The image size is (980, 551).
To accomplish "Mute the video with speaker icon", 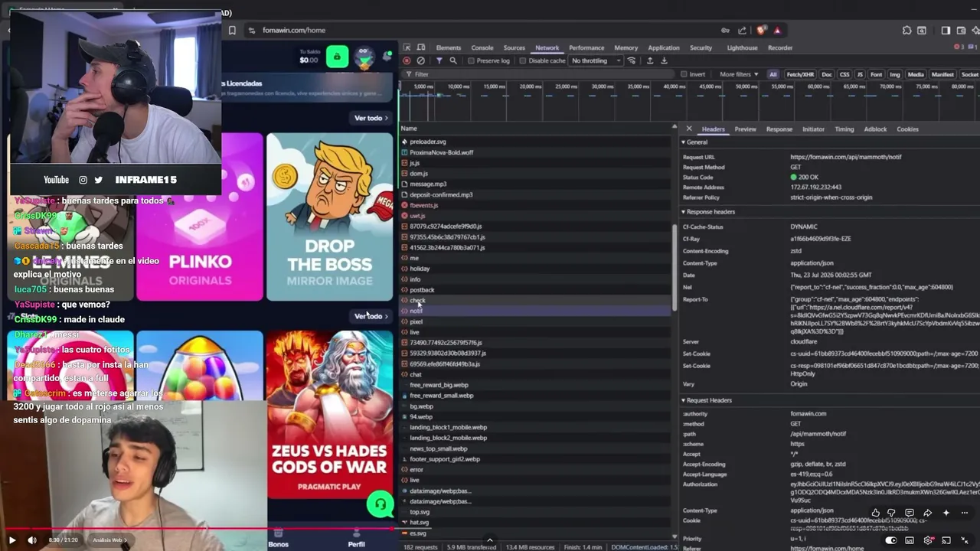I will [x=32, y=540].
